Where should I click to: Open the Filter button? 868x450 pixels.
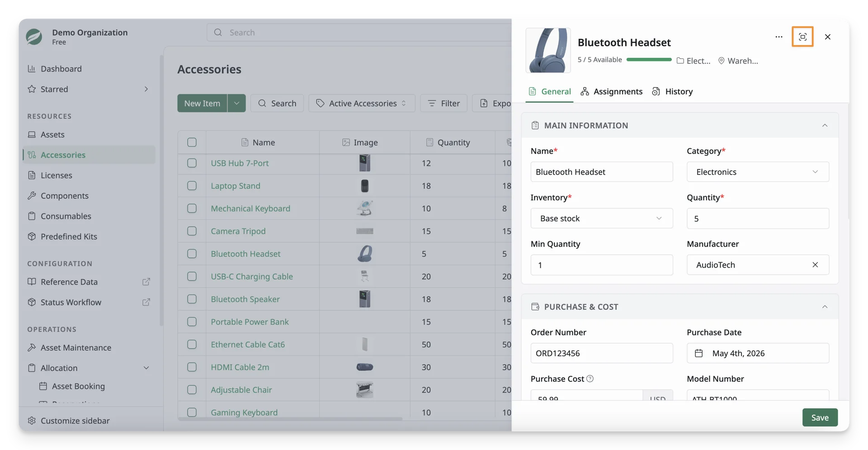point(443,103)
